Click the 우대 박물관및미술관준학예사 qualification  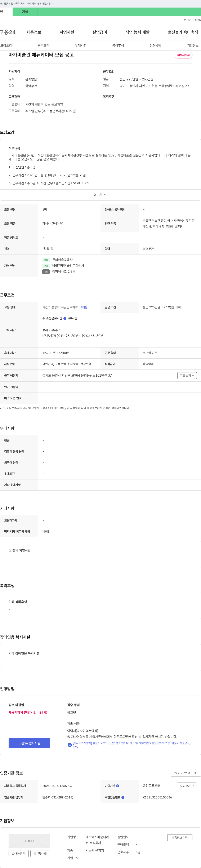tap(63, 266)
